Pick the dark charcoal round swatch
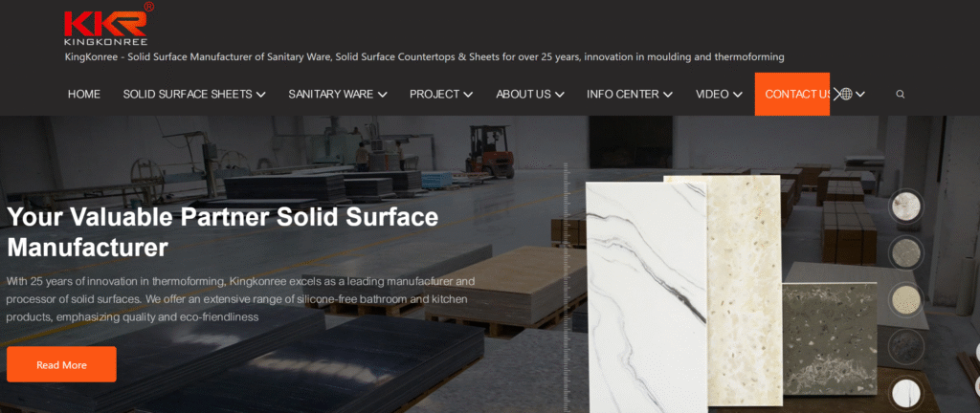Image resolution: width=980 pixels, height=413 pixels. (904, 344)
